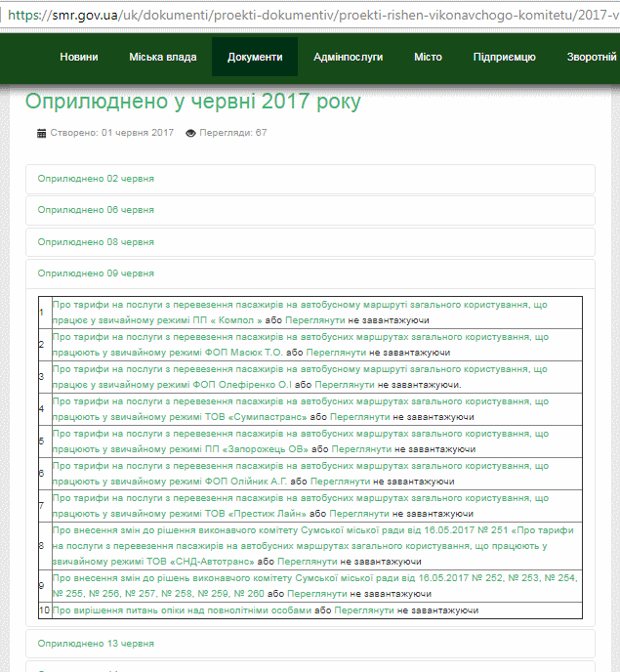This screenshot has height=672, width=620.
Task: Open the tariff document for ФОП Олійник А.Г.
Action: (300, 473)
